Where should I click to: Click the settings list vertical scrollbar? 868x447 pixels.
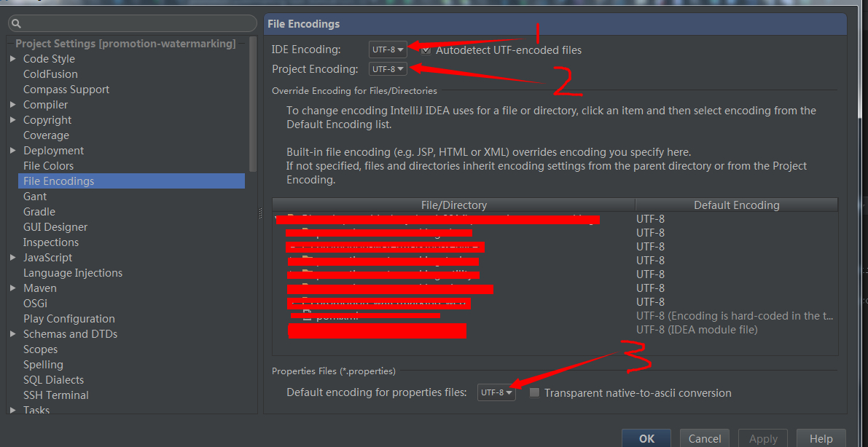tap(254, 104)
